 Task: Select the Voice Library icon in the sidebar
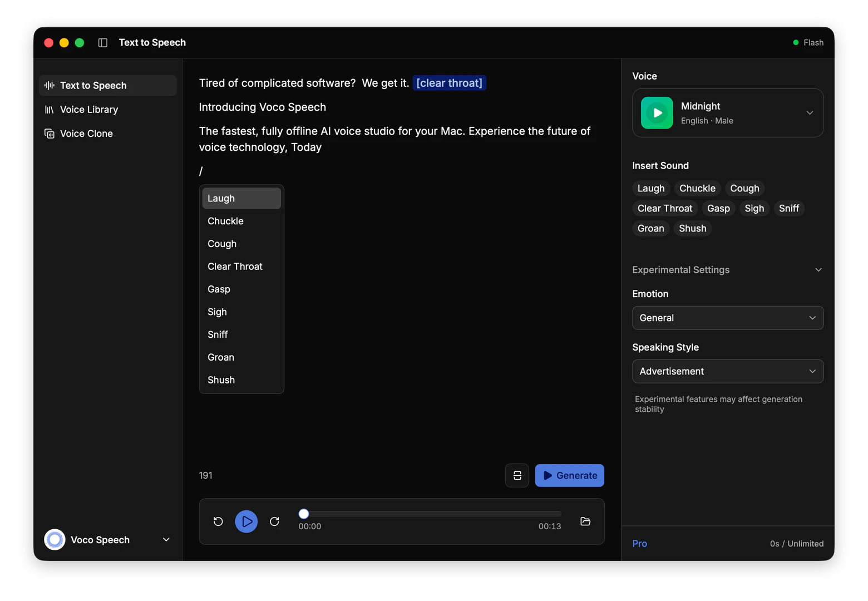point(49,109)
